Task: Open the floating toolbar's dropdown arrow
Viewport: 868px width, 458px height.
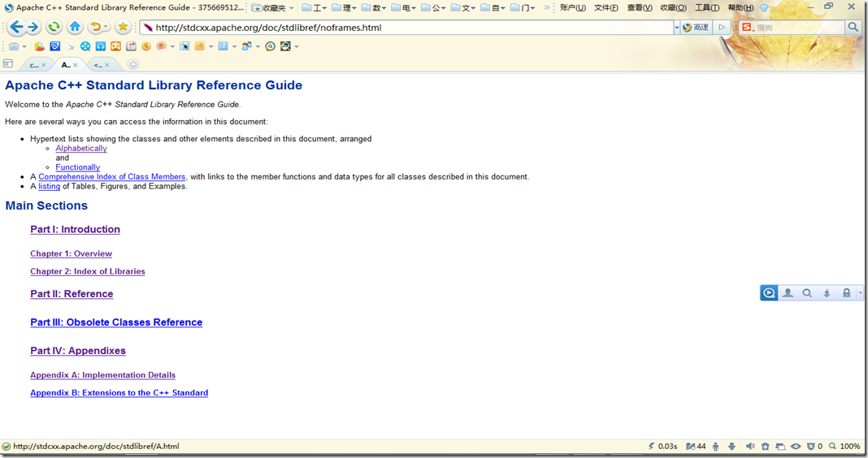Action: (x=860, y=293)
